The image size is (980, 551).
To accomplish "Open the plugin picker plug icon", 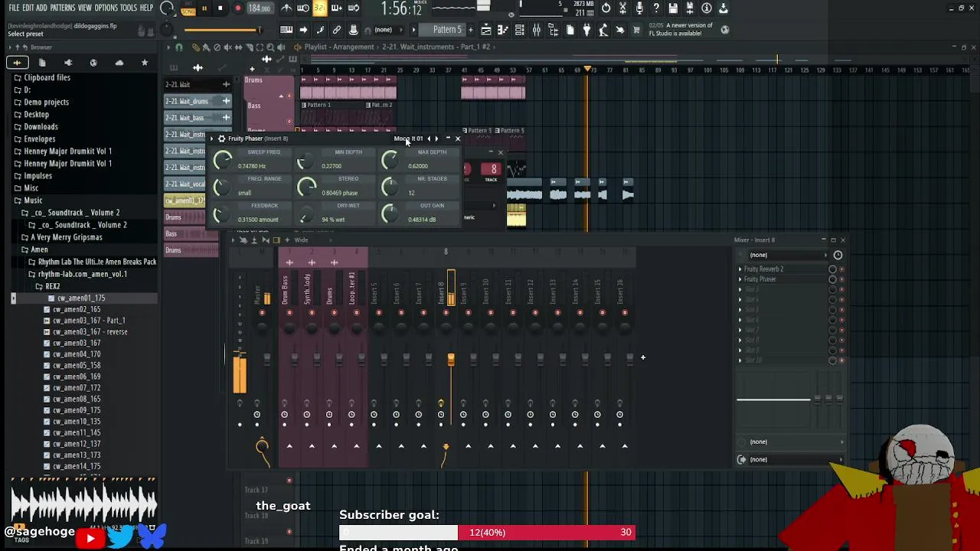I will click(x=587, y=30).
